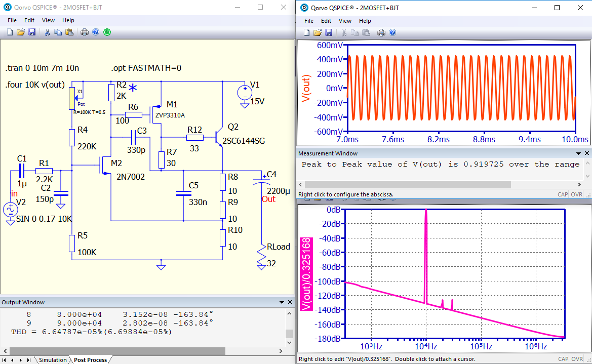The height and width of the screenshot is (364, 592).
Task: Open View menu in left schematic window
Action: click(48, 20)
